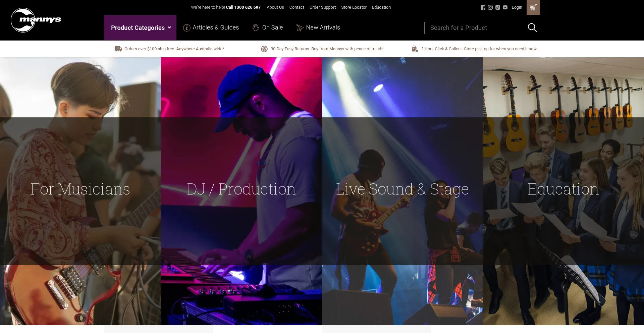
Task: Open Articles & Guides menu item
Action: click(x=211, y=27)
